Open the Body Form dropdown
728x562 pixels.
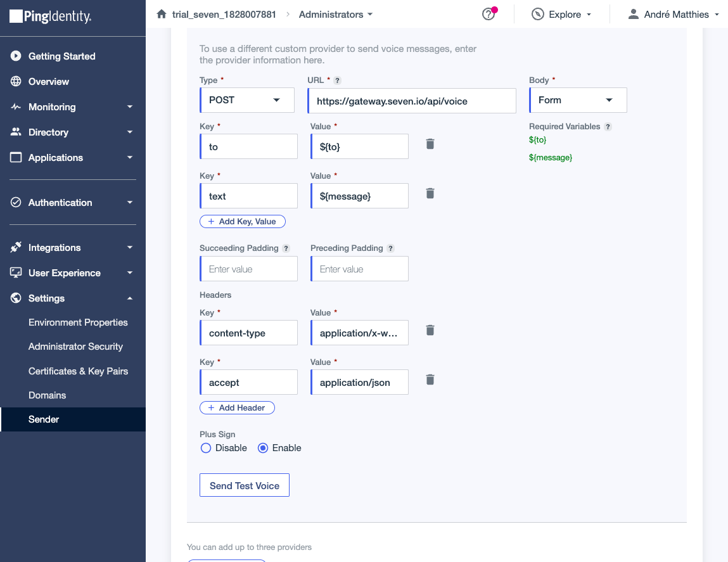point(577,100)
